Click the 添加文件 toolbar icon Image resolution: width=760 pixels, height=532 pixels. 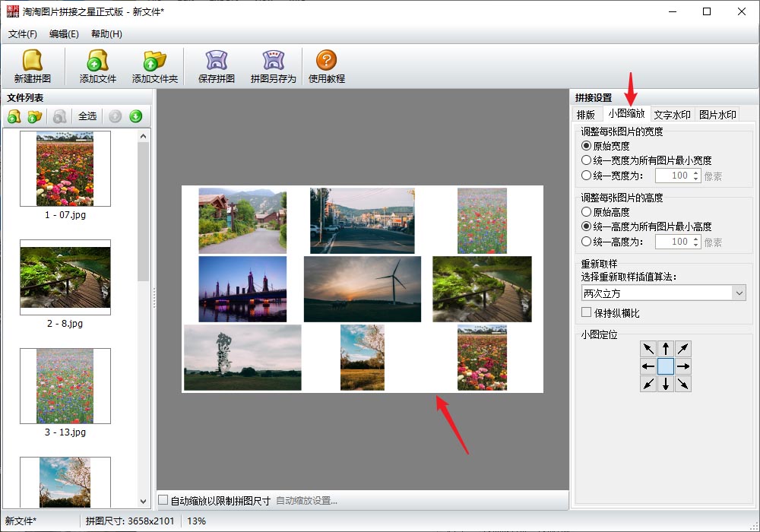click(x=98, y=66)
